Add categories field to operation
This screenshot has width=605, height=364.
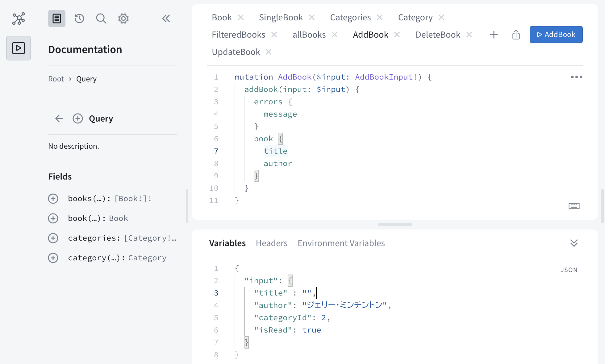53,238
